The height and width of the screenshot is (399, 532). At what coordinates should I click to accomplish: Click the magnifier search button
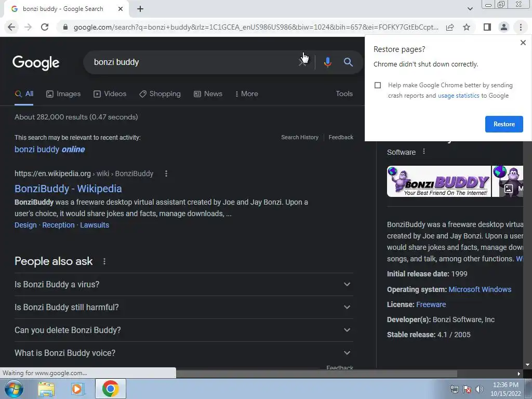point(348,62)
